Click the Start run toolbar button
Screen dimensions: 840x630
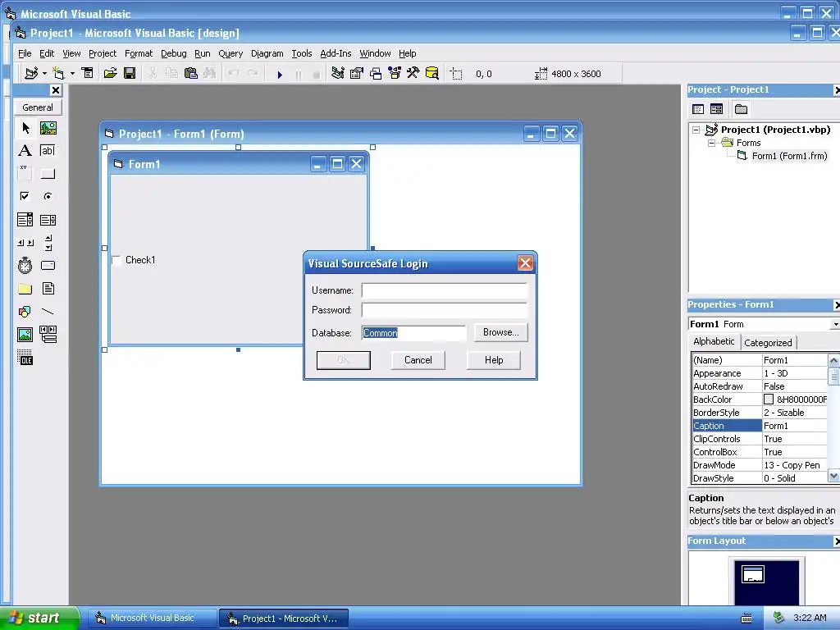tap(279, 74)
